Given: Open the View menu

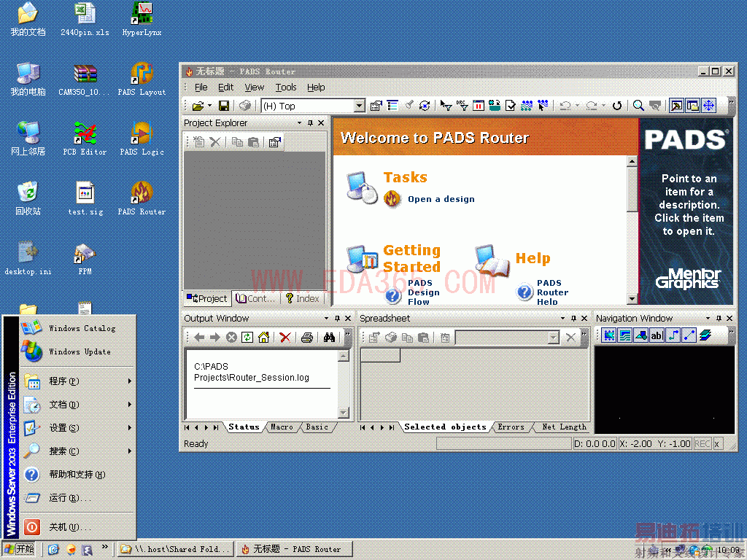Looking at the screenshot, I should (255, 87).
